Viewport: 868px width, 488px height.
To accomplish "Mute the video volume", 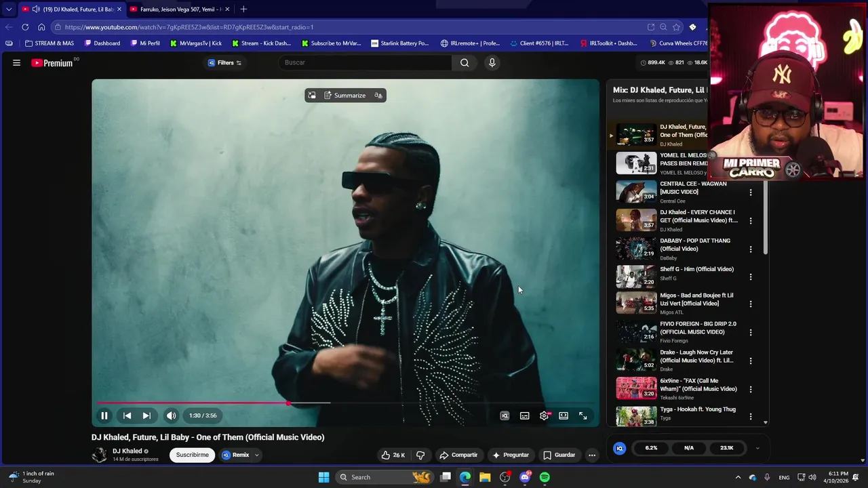I will pos(171,415).
